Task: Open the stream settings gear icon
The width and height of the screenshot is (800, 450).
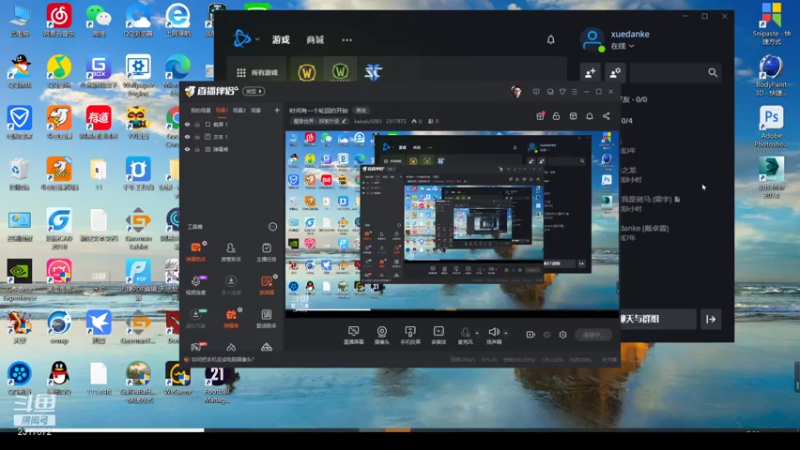Action: click(x=563, y=335)
